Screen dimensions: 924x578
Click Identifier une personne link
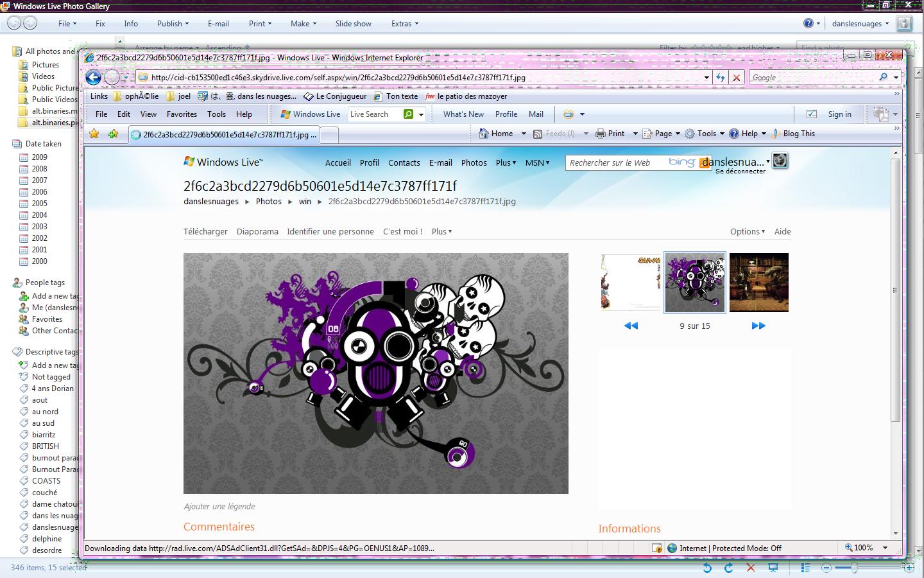pyautogui.click(x=330, y=232)
